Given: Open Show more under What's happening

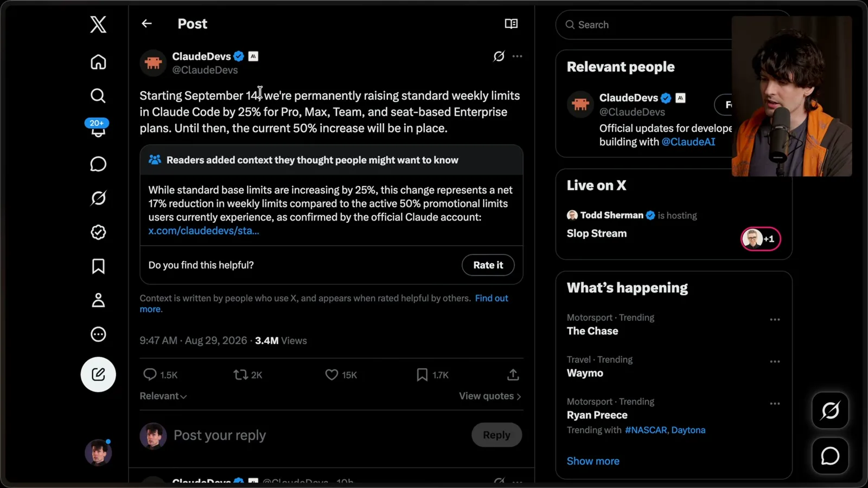Looking at the screenshot, I should point(593,461).
